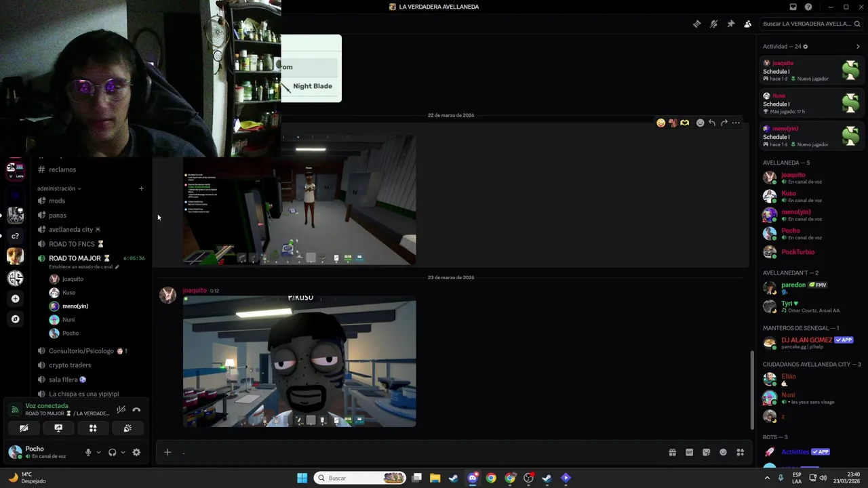Set a channel status under ROAD TO MAJOR

pyautogui.click(x=83, y=267)
